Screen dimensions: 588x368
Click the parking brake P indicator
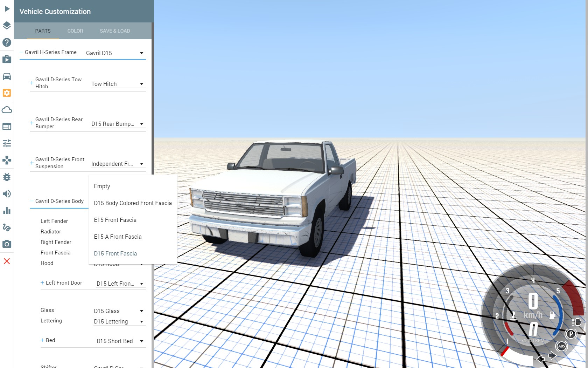[571, 334]
